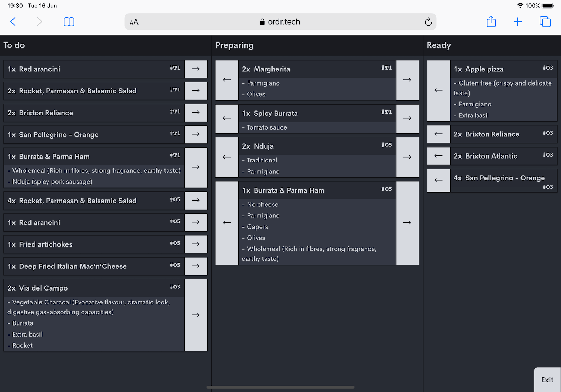
Task: Open the Safari bookmarks book icon
Action: coord(69,22)
